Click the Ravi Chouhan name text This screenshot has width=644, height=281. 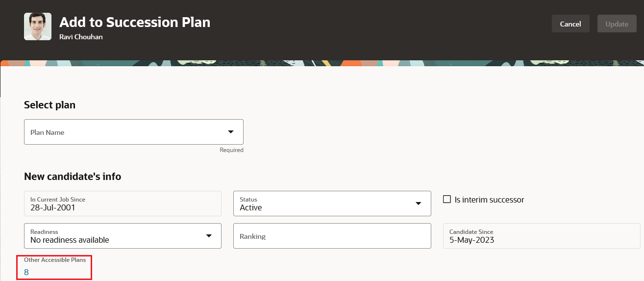pyautogui.click(x=81, y=37)
